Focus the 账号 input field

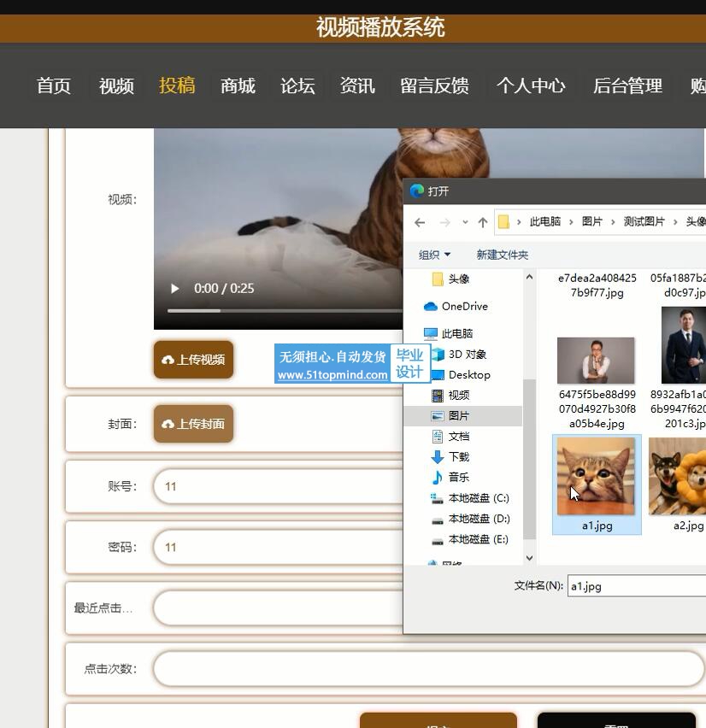pos(278,486)
